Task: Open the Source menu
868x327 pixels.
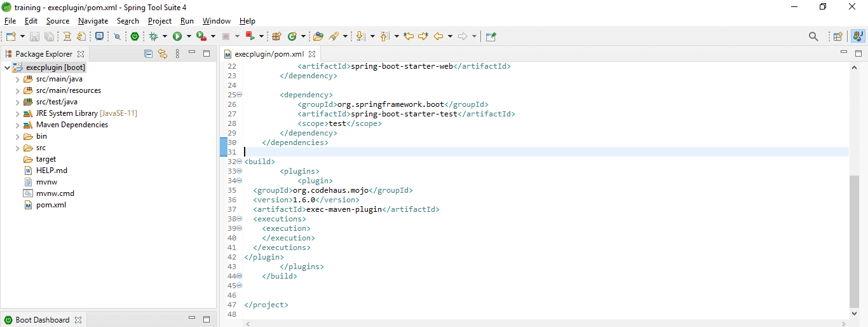Action: tap(58, 21)
